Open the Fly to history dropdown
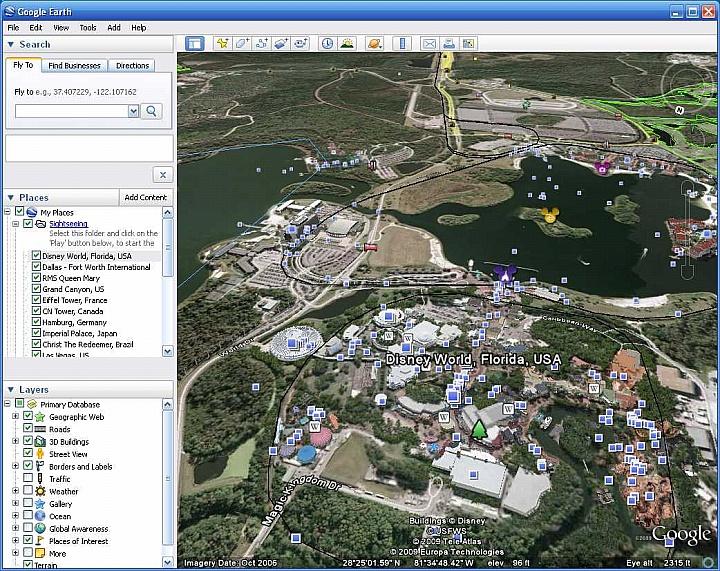Image resolution: width=720 pixels, height=571 pixels. click(x=133, y=111)
